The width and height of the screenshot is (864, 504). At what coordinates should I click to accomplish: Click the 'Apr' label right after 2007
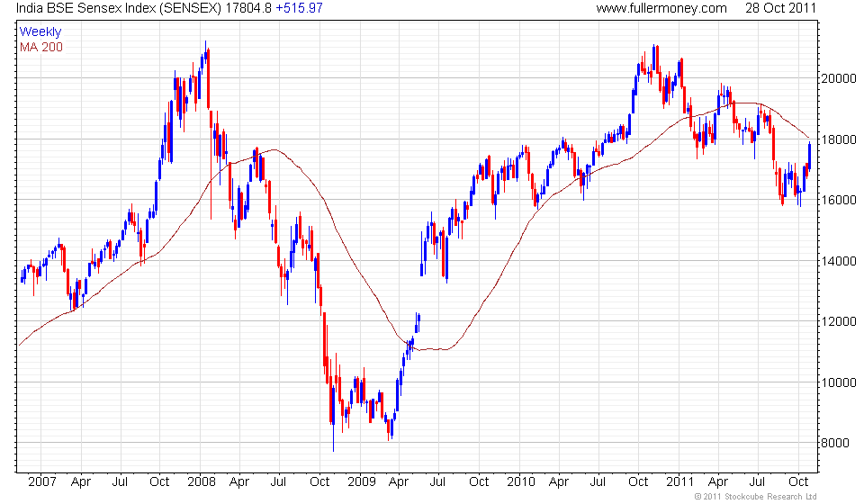pos(81,482)
